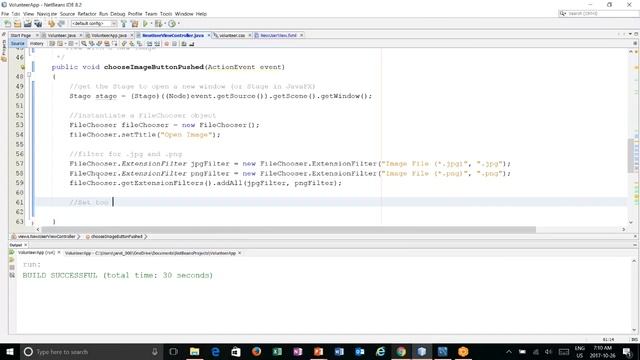Click the Uncomment icon at end of editor toolbar
Screen dimensions: 640x360
coord(191,44)
